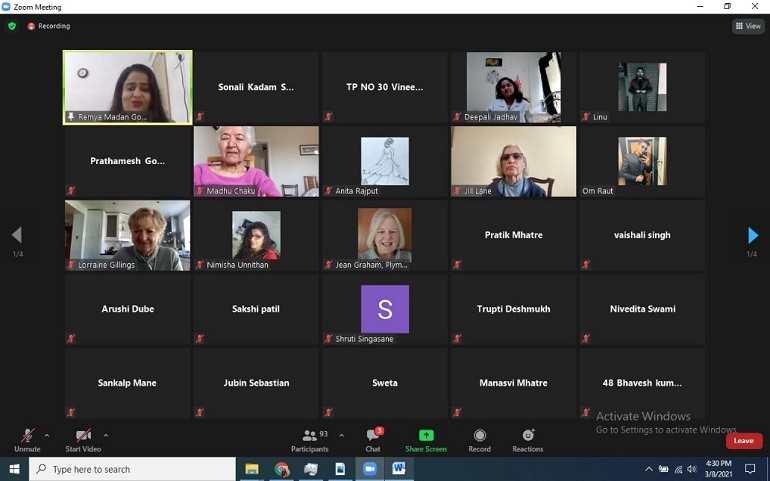
Task: Expand video options arrow beside Start Video
Action: pos(105,435)
